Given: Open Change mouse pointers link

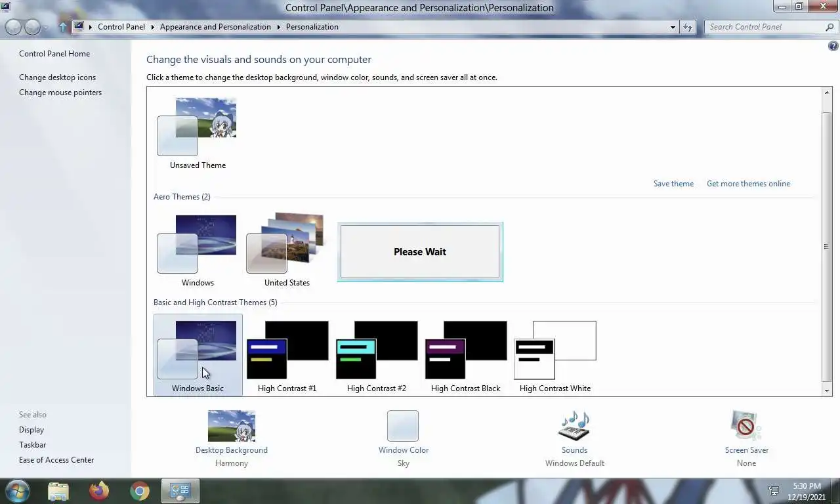Looking at the screenshot, I should 60,93.
